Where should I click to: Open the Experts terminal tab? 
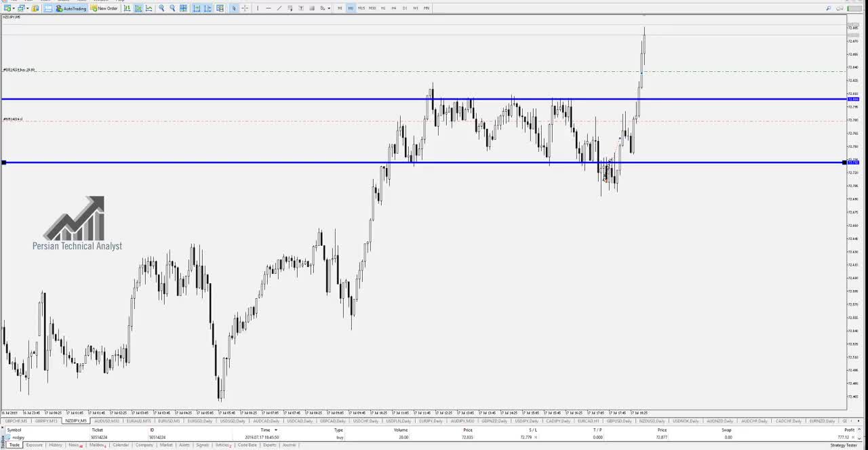point(269,445)
